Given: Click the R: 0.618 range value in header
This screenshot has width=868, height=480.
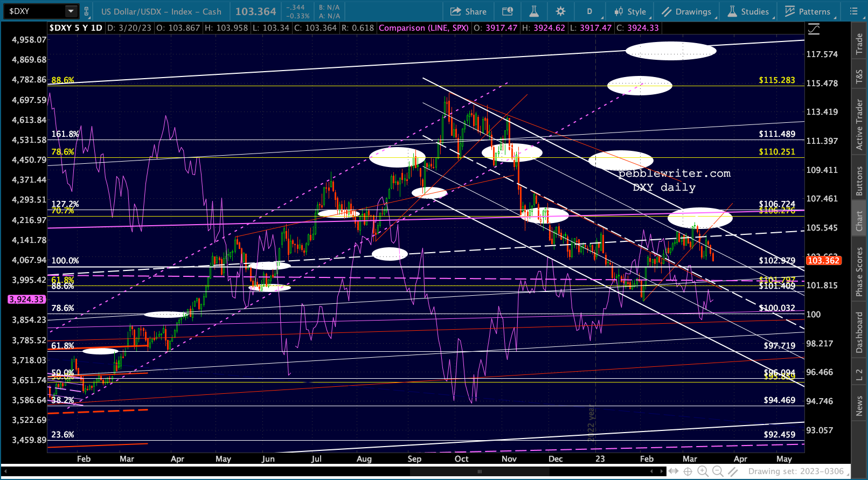Looking at the screenshot, I should tap(358, 28).
